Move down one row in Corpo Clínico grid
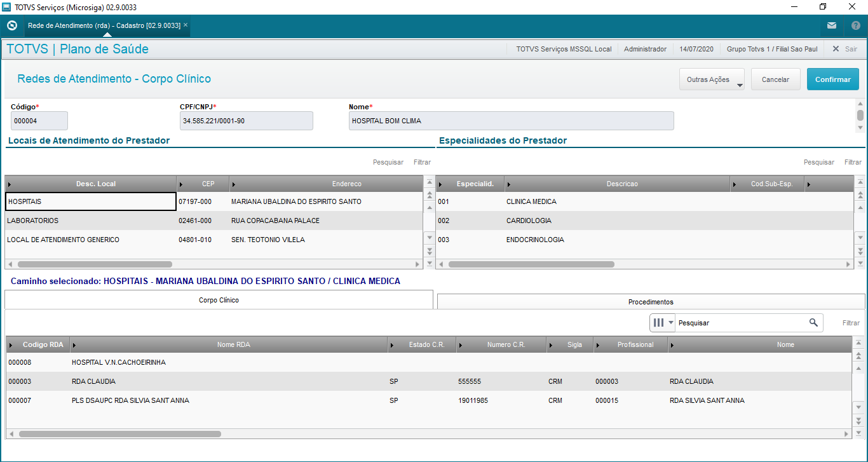This screenshot has height=462, width=868. [858, 407]
